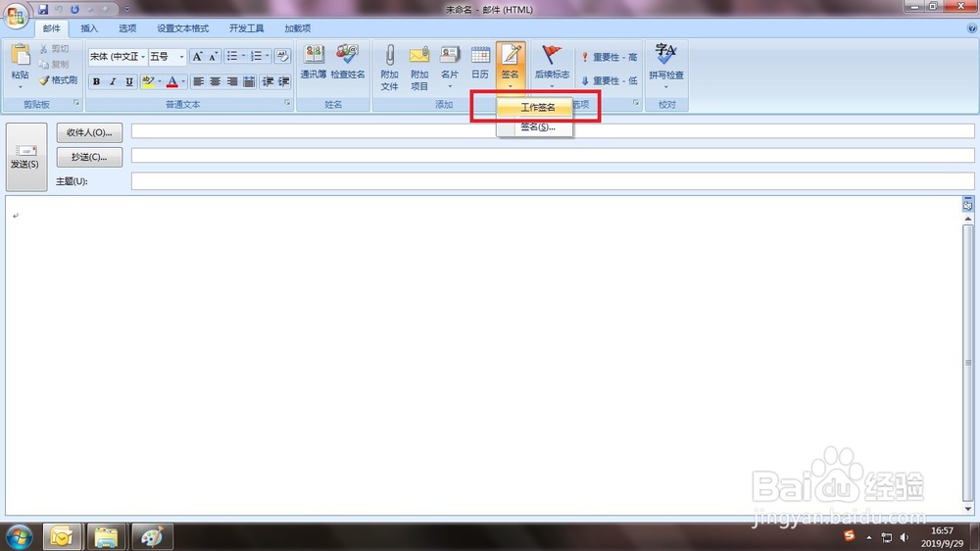Toggle italic formatting

113,81
